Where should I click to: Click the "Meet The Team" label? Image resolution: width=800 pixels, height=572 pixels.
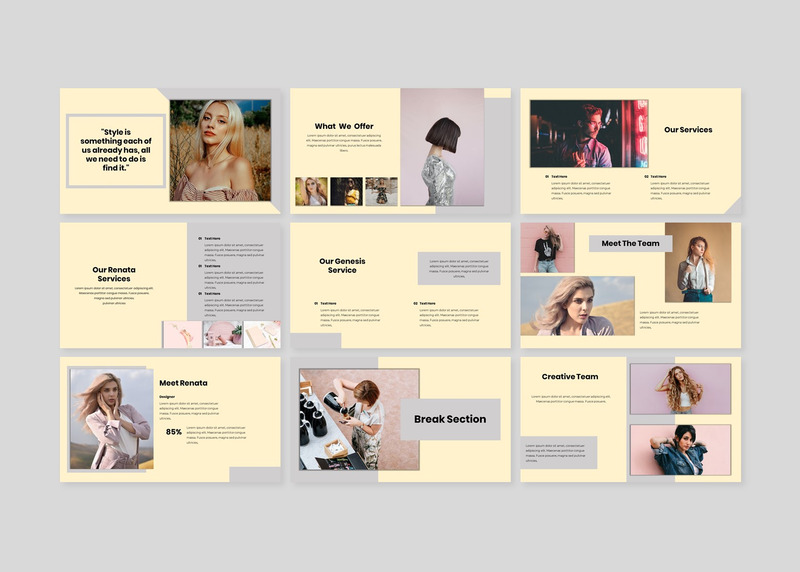(x=630, y=243)
